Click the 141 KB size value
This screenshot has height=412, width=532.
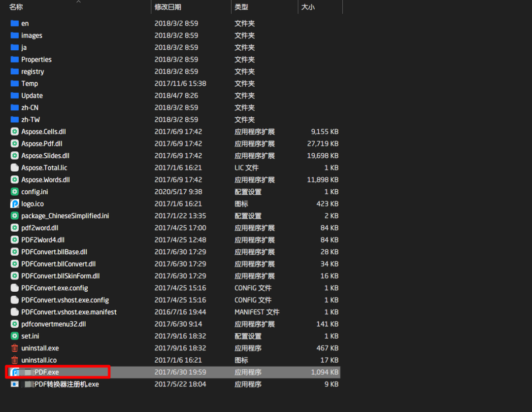(x=328, y=324)
